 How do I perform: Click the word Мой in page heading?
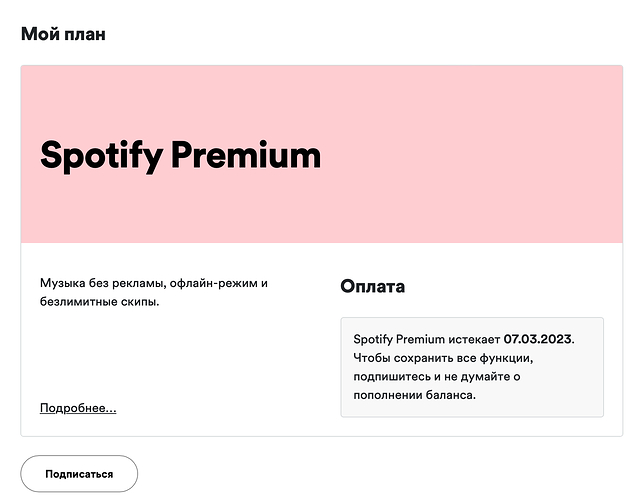pyautogui.click(x=40, y=34)
